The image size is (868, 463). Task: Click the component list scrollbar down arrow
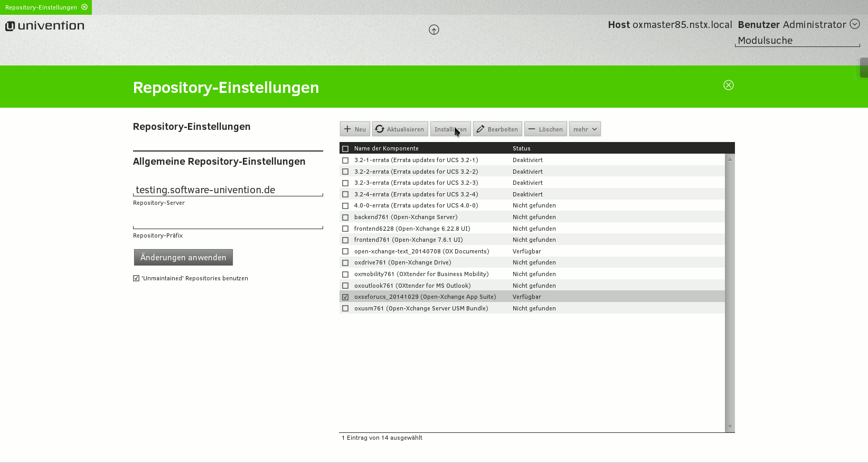pos(730,427)
